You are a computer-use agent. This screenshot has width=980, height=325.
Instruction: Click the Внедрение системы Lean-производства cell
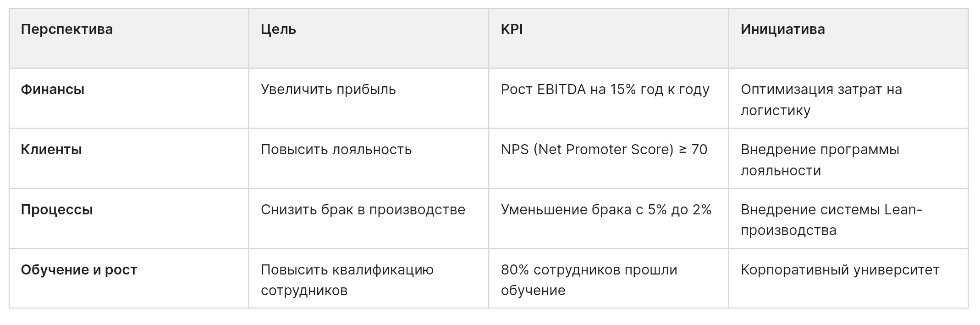(x=848, y=219)
